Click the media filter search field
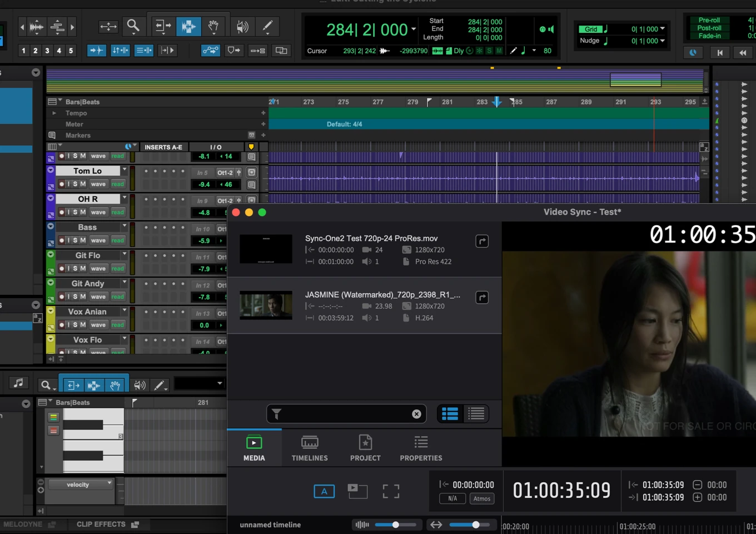 coord(347,414)
